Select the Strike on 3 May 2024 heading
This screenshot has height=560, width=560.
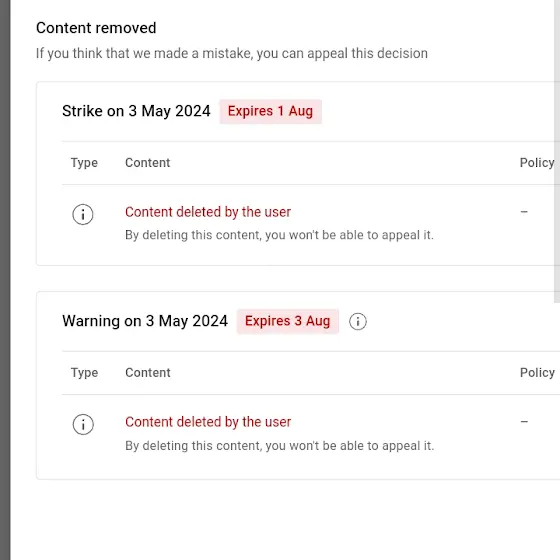136,111
